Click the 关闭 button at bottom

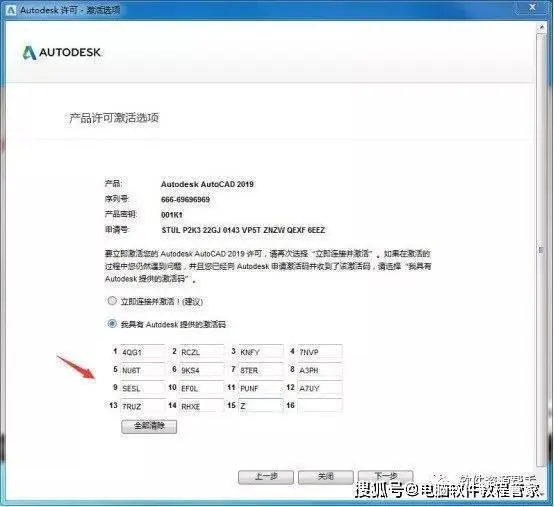point(325,477)
